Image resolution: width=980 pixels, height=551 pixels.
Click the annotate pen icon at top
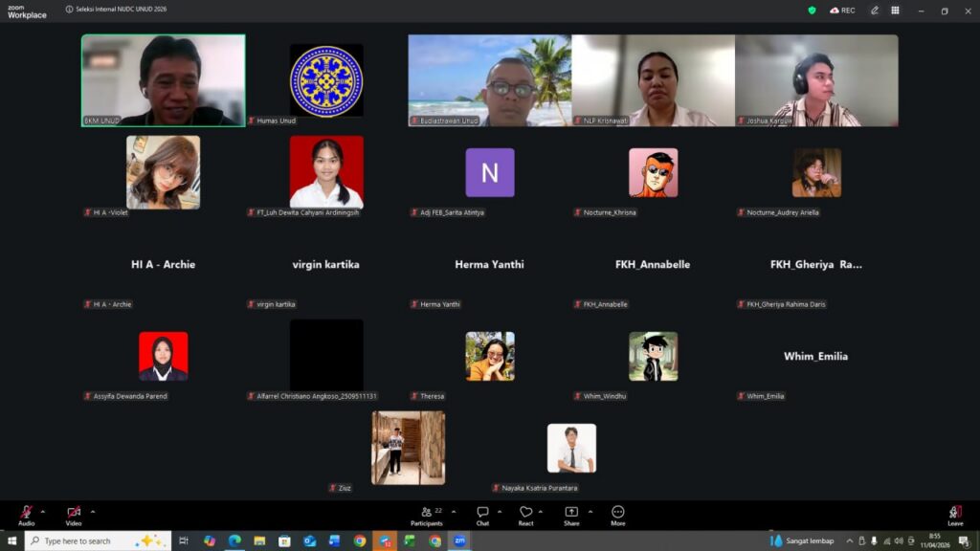874,11
